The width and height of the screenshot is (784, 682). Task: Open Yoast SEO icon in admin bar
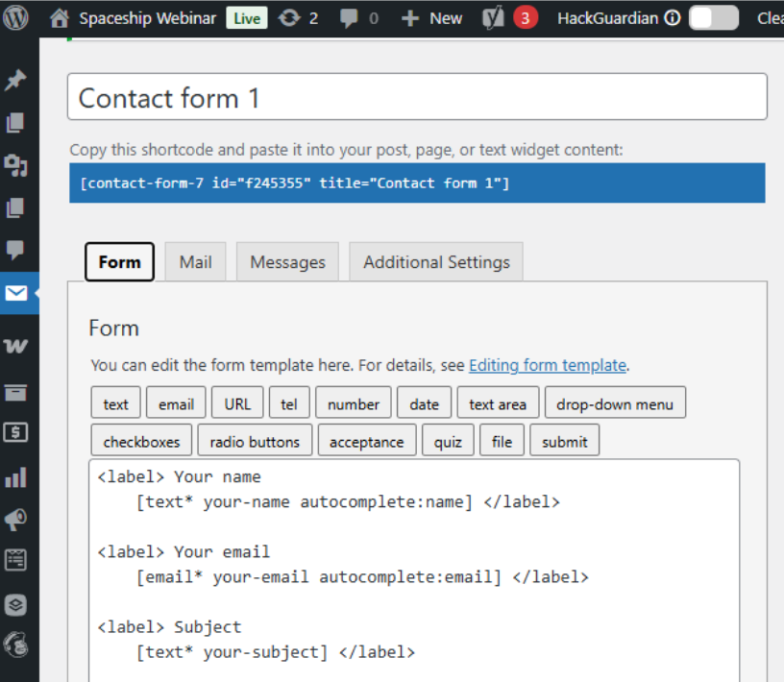(x=493, y=18)
